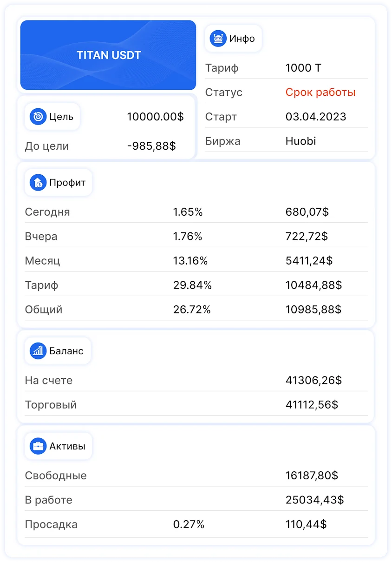The width and height of the screenshot is (392, 562).
Task: Click the Просадка 0.27% percentage value
Action: coord(189,524)
